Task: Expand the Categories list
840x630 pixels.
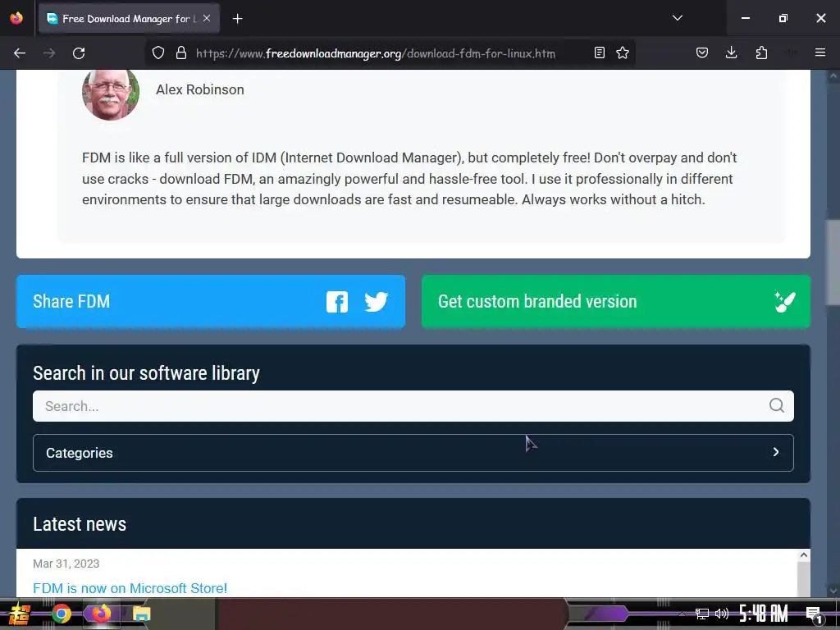Action: tap(413, 453)
